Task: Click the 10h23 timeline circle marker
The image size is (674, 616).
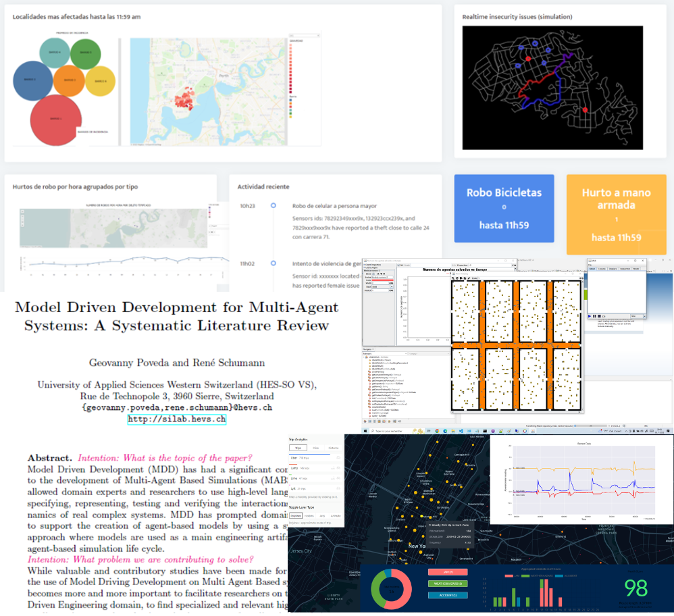Action: pos(273,205)
